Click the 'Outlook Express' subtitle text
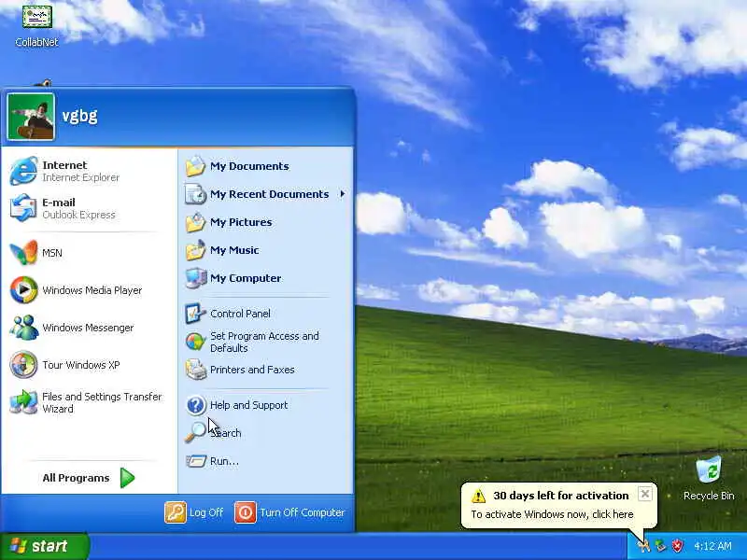The width and height of the screenshot is (747, 560). coord(78,215)
